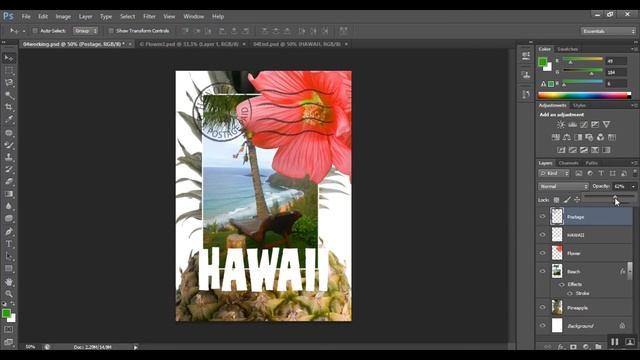
Task: Add a Vibrance adjustment
Action: [x=607, y=124]
